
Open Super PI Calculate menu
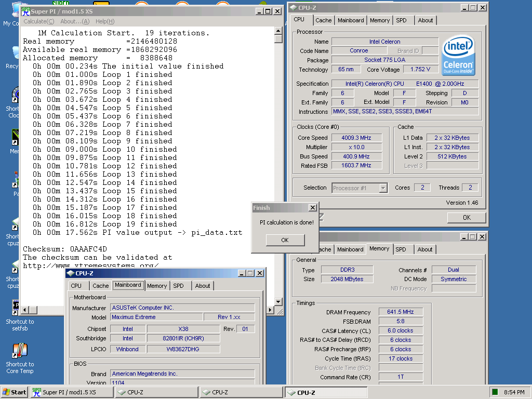point(38,21)
